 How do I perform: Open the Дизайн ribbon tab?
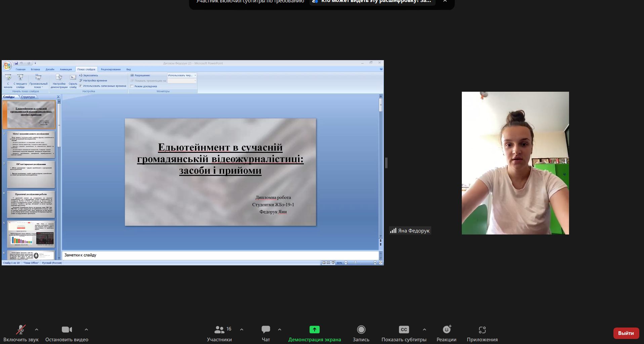click(x=50, y=69)
